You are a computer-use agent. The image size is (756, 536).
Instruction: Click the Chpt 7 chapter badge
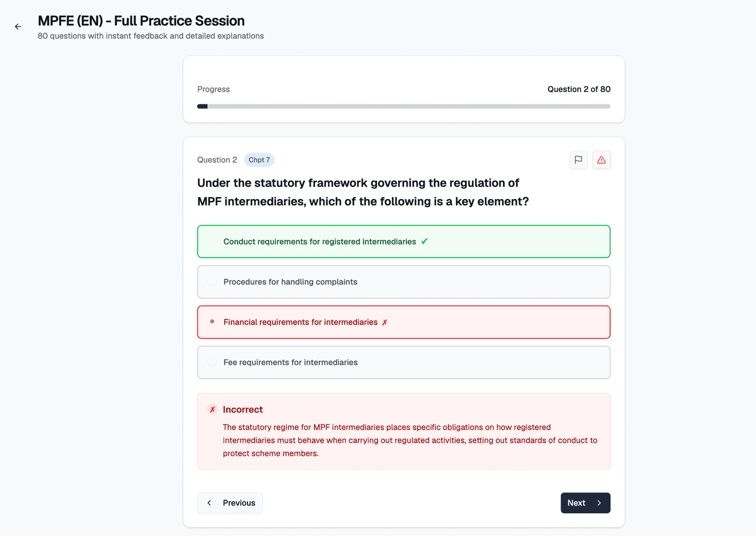tap(259, 160)
